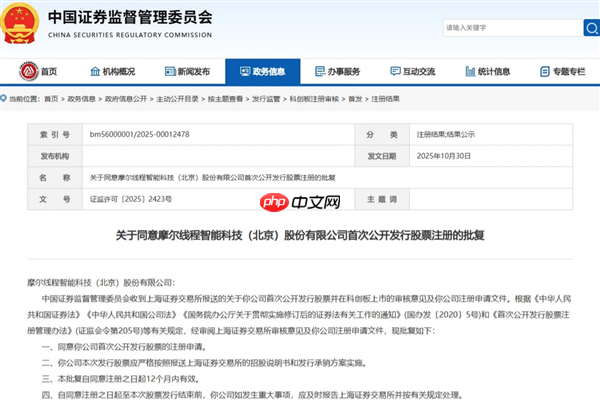Click the CSRC national emblem logo
600x405 pixels.
pos(20,23)
